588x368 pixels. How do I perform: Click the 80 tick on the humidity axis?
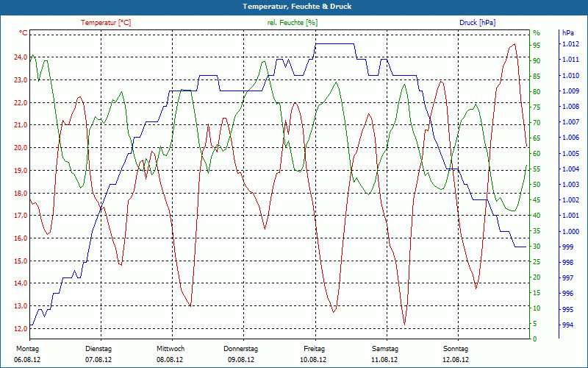coord(537,91)
